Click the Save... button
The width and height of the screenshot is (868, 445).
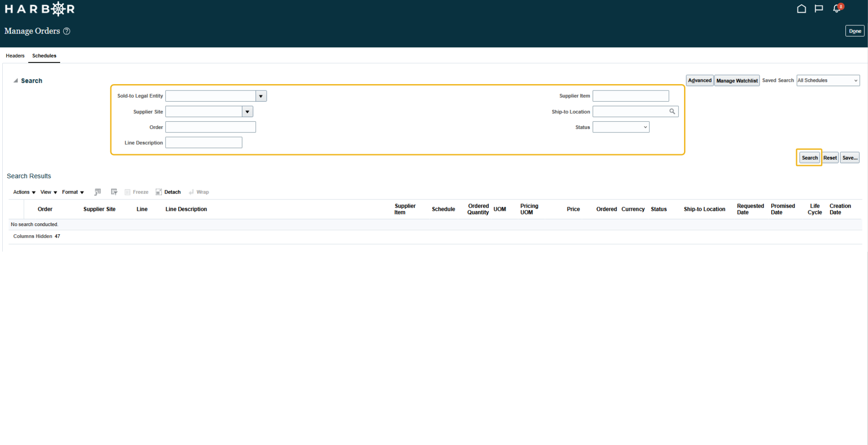pos(849,158)
